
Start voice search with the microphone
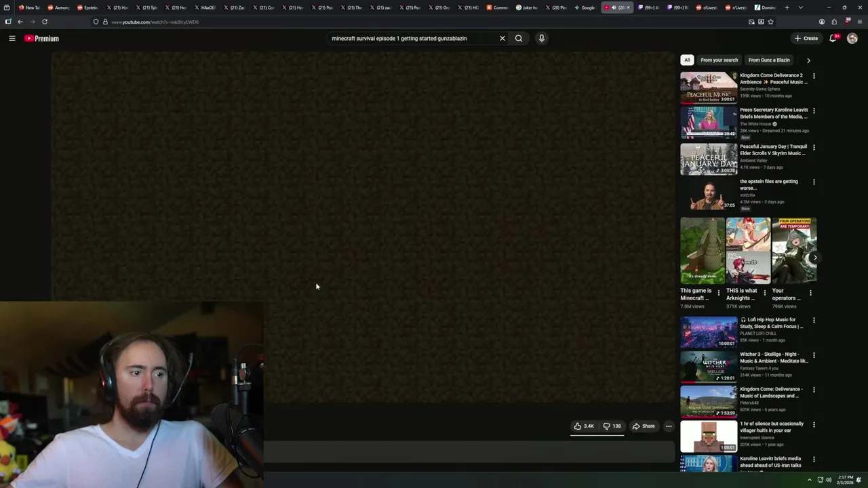pos(541,39)
